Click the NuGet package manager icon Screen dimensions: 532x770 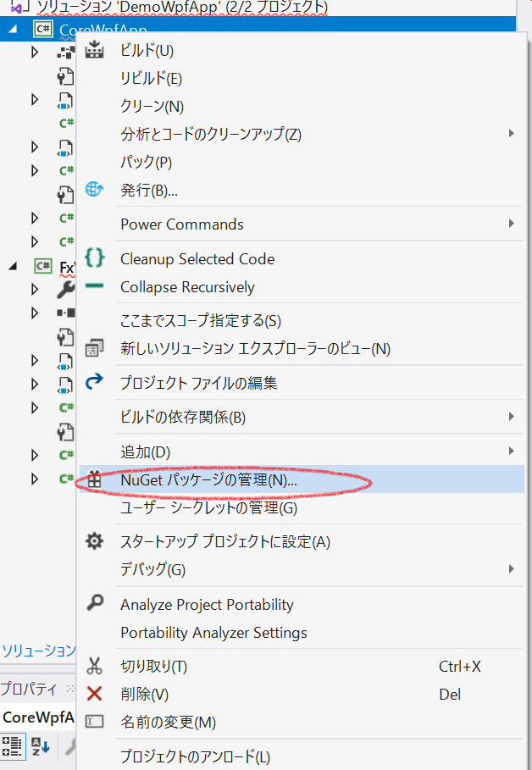[94, 479]
